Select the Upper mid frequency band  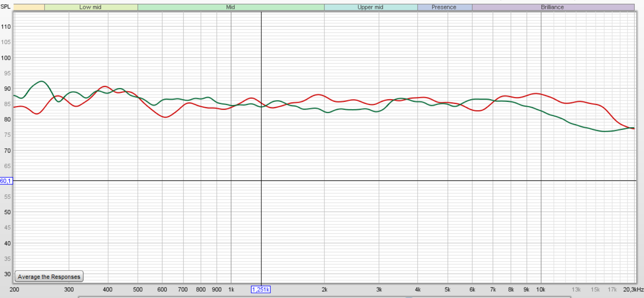pyautogui.click(x=371, y=7)
